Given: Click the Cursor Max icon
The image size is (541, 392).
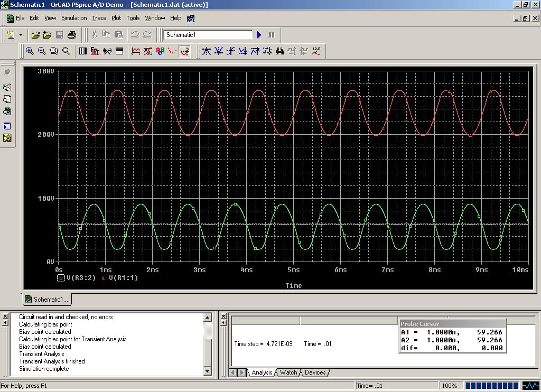Looking at the screenshot, I should point(255,51).
